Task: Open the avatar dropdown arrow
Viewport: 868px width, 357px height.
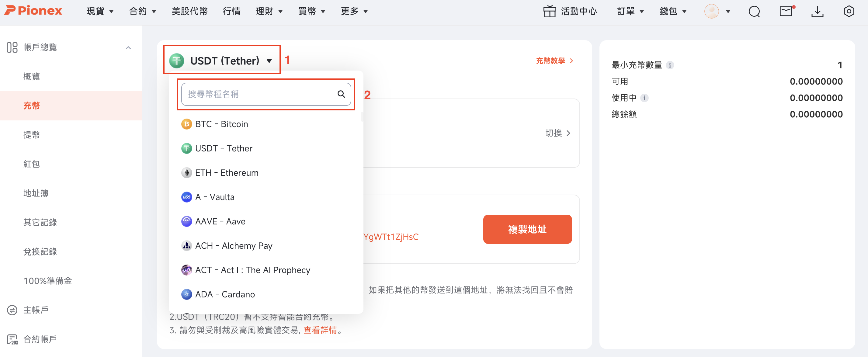Action: [x=728, y=12]
